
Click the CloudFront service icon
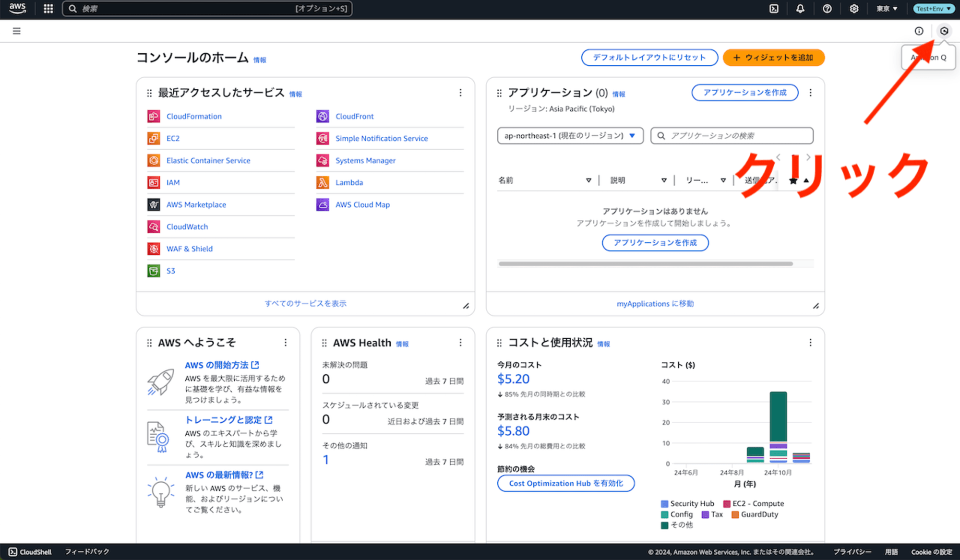pos(323,116)
